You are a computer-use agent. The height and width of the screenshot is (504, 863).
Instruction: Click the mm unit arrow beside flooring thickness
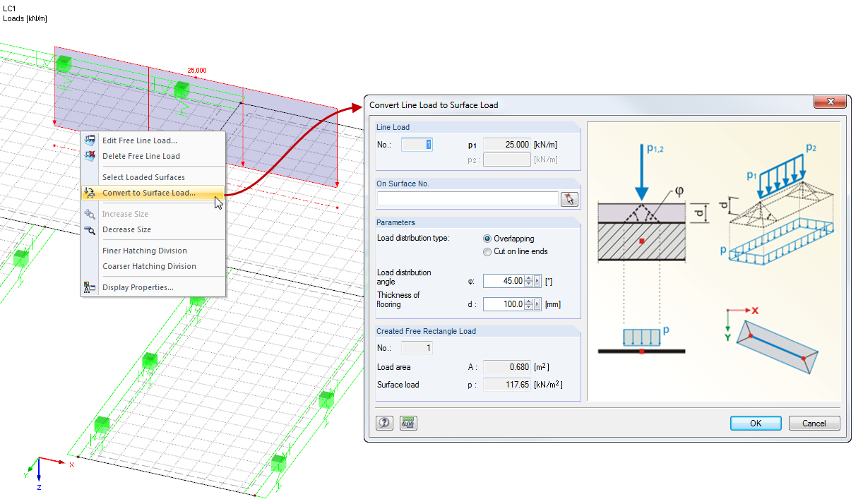(x=537, y=304)
